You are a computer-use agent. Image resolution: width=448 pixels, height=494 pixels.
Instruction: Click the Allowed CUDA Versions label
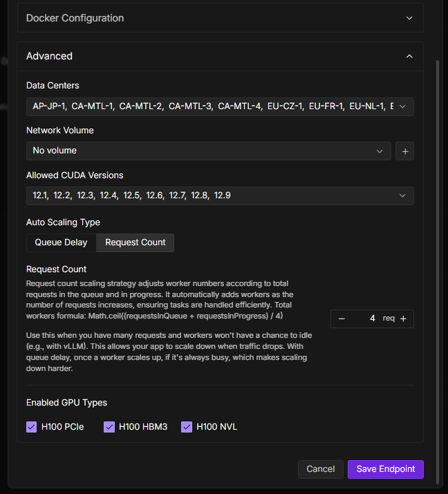(75, 175)
